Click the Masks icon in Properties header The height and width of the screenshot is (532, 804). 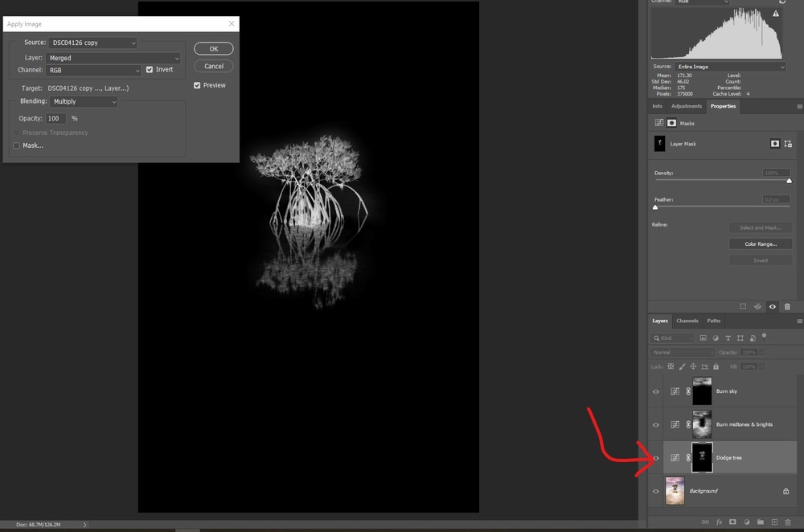(671, 123)
